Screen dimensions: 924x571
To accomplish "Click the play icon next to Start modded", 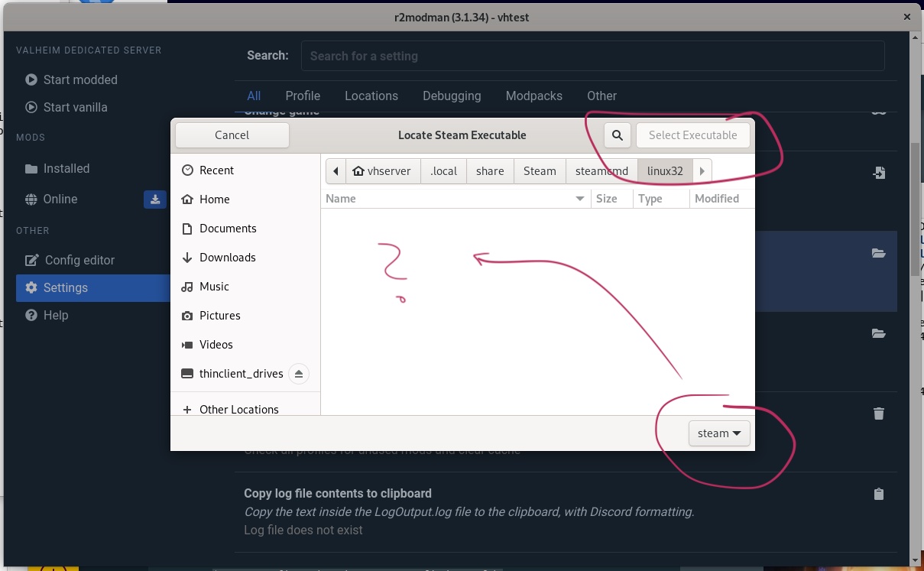I will 31,79.
